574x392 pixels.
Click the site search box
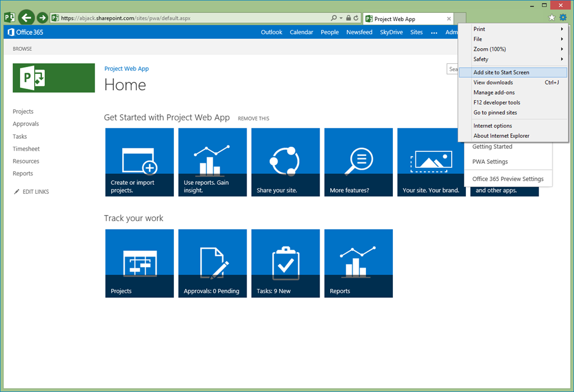tap(452, 69)
